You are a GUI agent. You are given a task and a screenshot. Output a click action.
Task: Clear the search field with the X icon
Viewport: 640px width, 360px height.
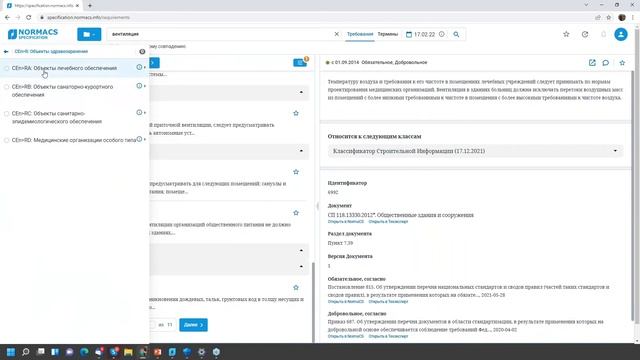point(336,34)
